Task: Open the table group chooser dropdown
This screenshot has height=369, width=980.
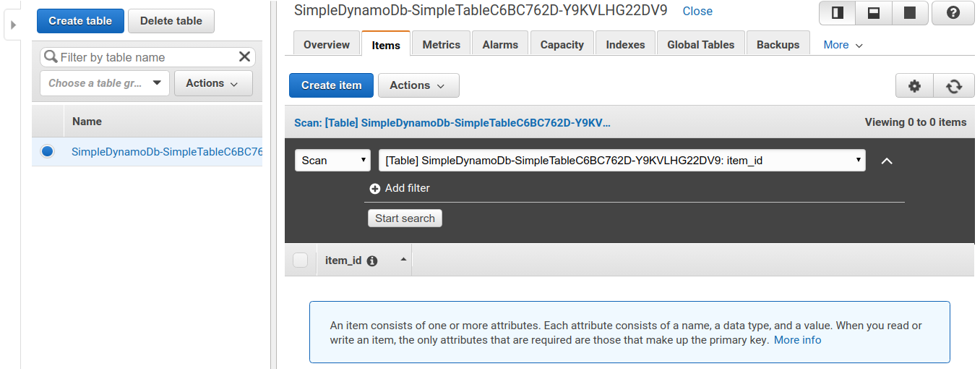Action: [x=105, y=83]
